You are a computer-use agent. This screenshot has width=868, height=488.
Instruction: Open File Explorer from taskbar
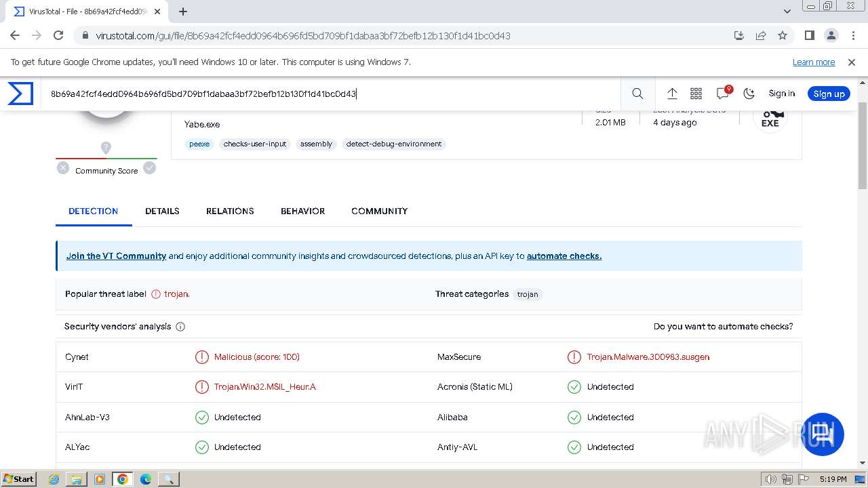pyautogui.click(x=77, y=479)
